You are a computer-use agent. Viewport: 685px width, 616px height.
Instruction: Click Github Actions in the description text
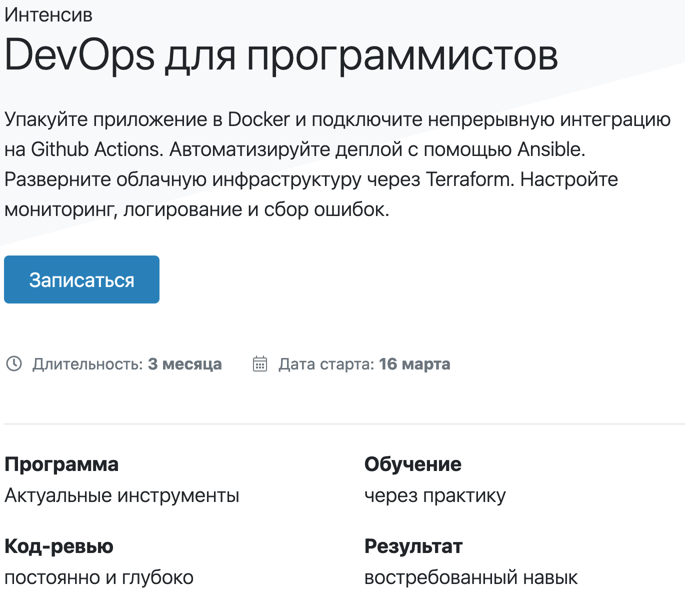(94, 149)
